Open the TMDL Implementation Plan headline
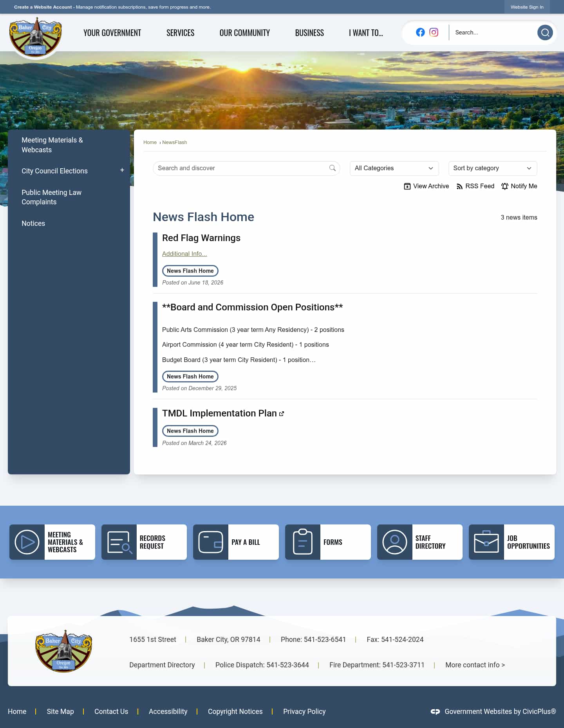Screen dimensions: 564x728 tap(219, 413)
